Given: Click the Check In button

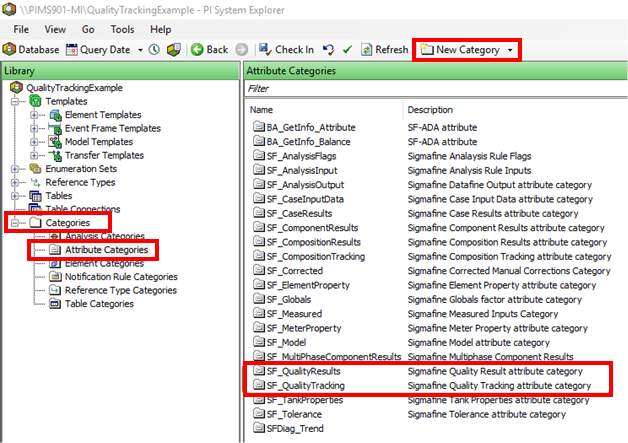Looking at the screenshot, I should tap(286, 50).
